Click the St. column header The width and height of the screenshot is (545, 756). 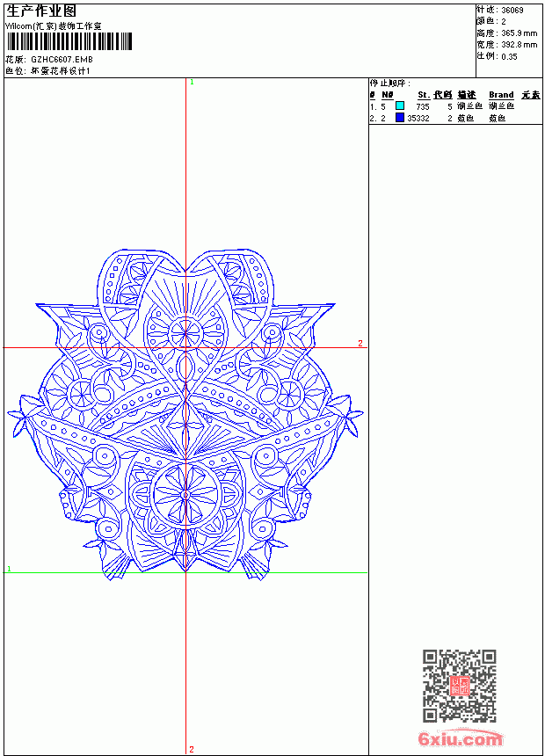[424, 95]
